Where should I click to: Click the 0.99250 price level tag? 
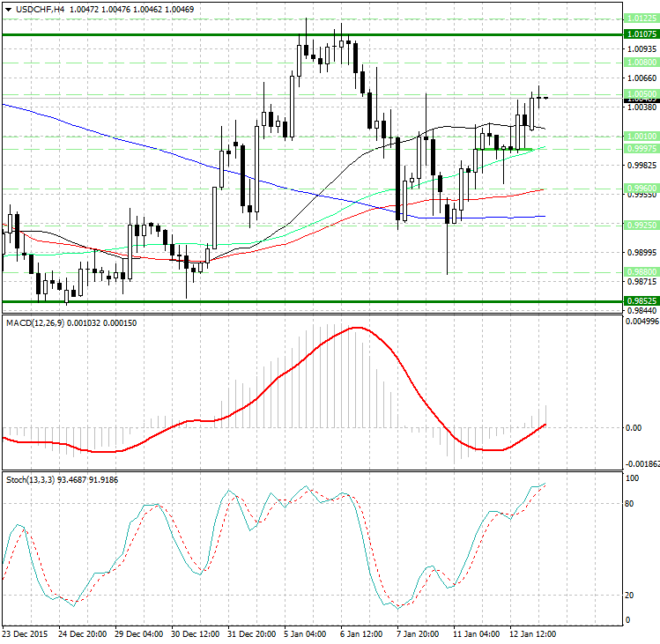[640, 225]
